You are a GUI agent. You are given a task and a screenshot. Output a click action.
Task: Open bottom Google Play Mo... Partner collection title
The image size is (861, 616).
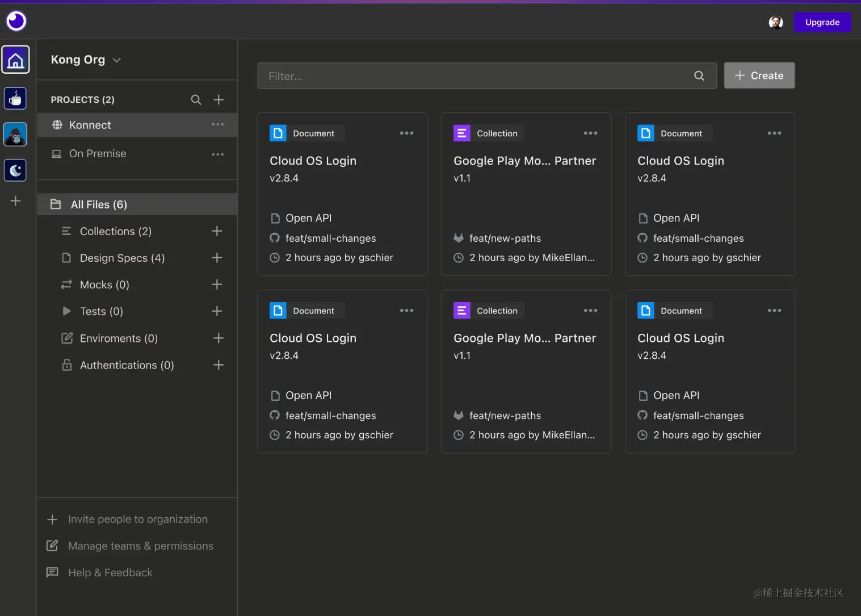525,338
